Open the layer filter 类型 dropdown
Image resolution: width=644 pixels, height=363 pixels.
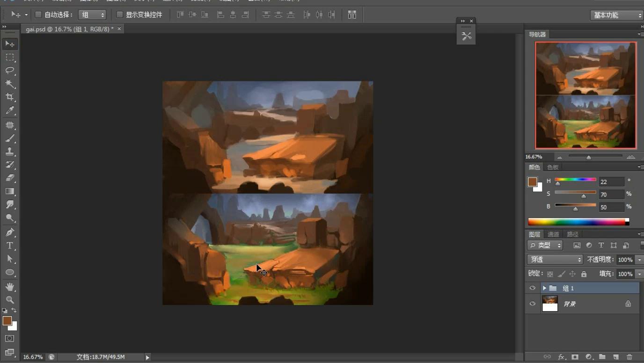545,245
